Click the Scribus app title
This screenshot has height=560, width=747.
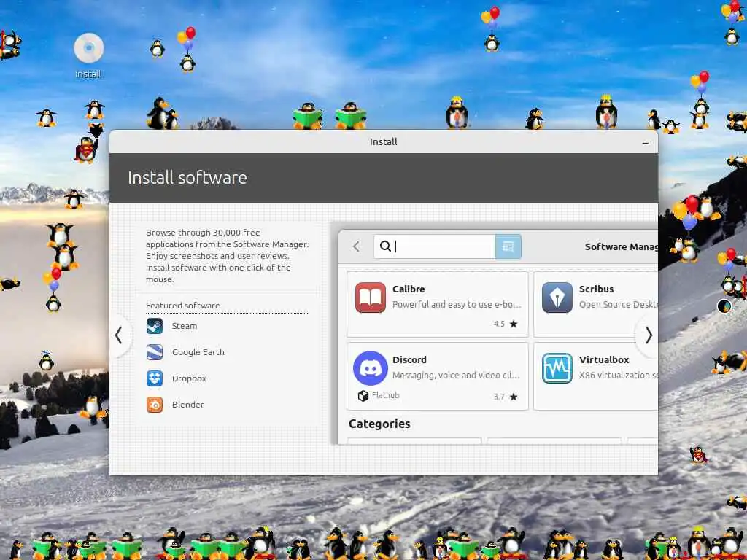tap(597, 289)
